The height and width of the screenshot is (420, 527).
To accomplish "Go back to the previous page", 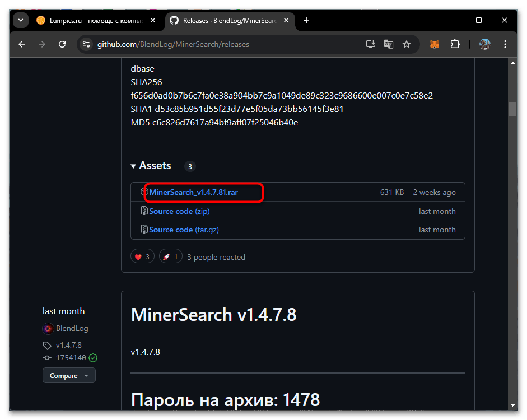I will 22,44.
